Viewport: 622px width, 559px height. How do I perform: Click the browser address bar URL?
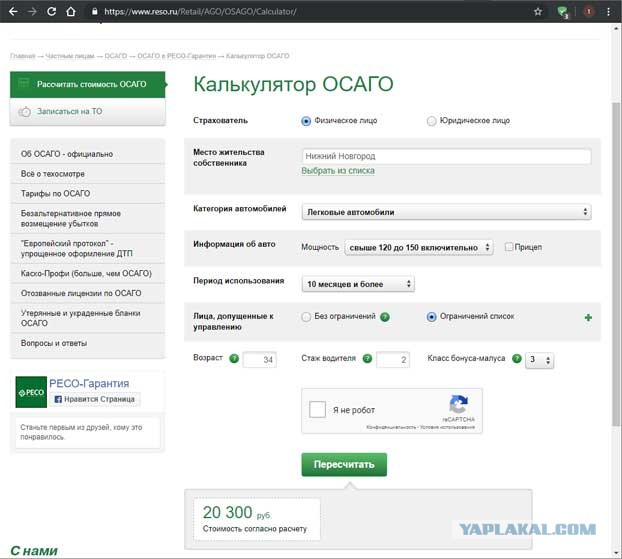click(200, 12)
